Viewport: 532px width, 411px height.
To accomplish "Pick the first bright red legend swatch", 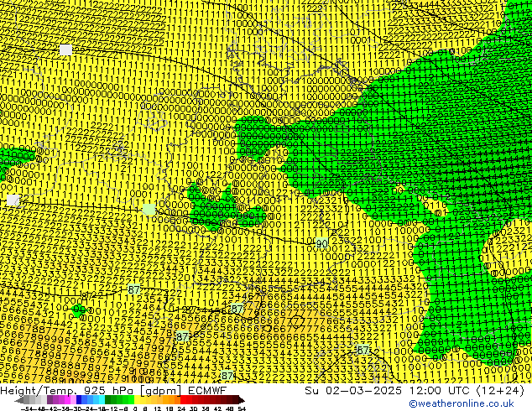I will click(x=183, y=399).
